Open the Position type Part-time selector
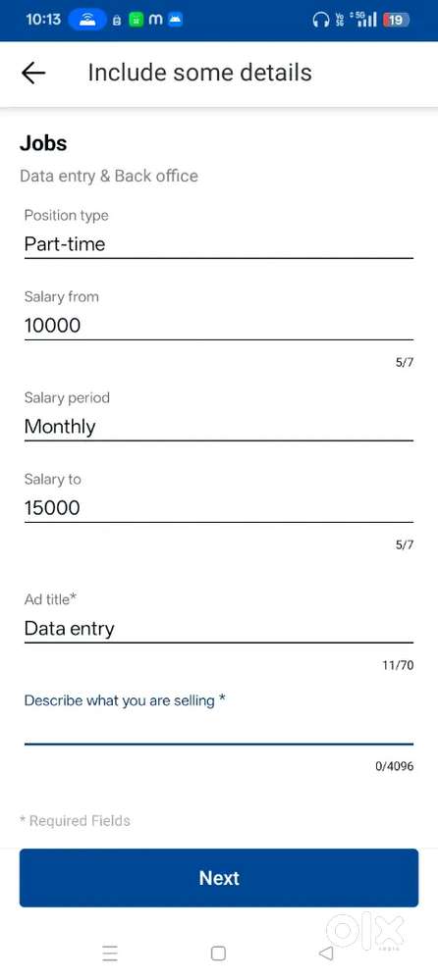Image resolution: width=438 pixels, height=980 pixels. coord(218,243)
